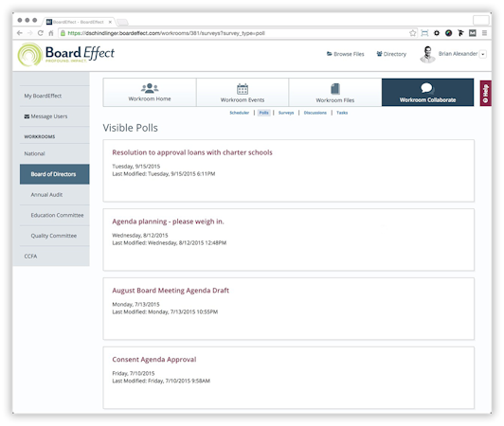Open Browse Files link
504x426 pixels.
[345, 54]
